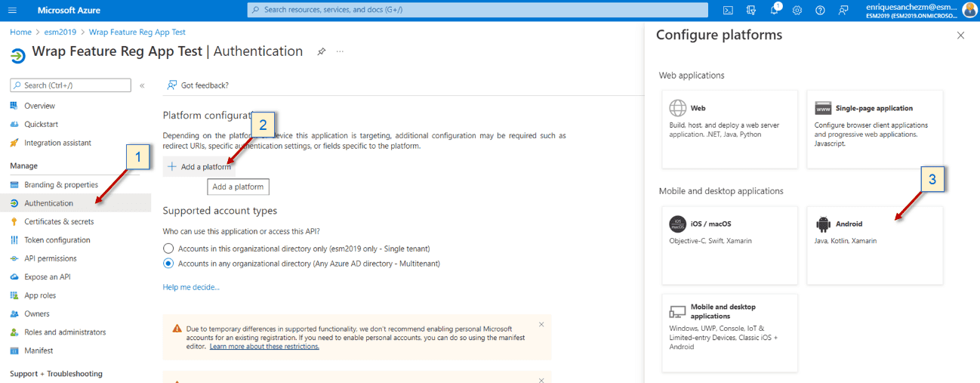Click the user account avatar

[969, 10]
